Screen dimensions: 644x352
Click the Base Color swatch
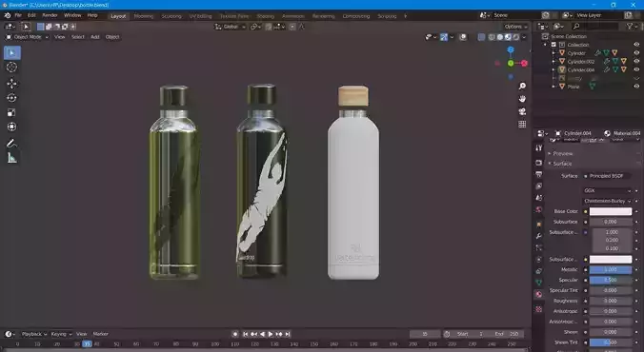[611, 211]
